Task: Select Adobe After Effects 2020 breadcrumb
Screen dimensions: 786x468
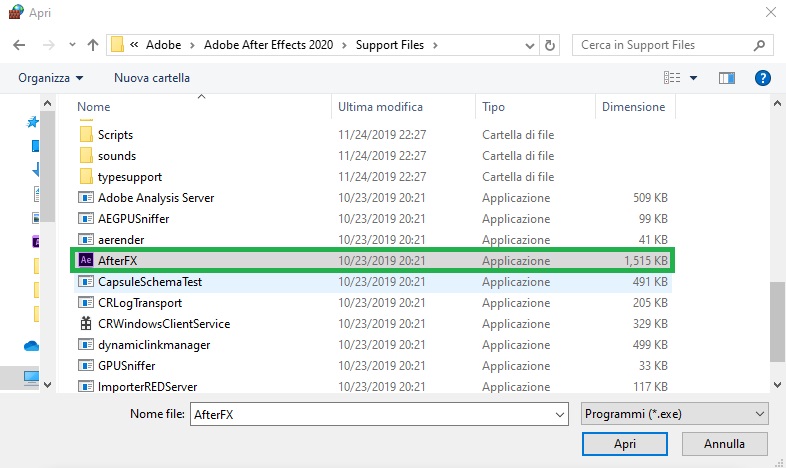Action: point(268,45)
